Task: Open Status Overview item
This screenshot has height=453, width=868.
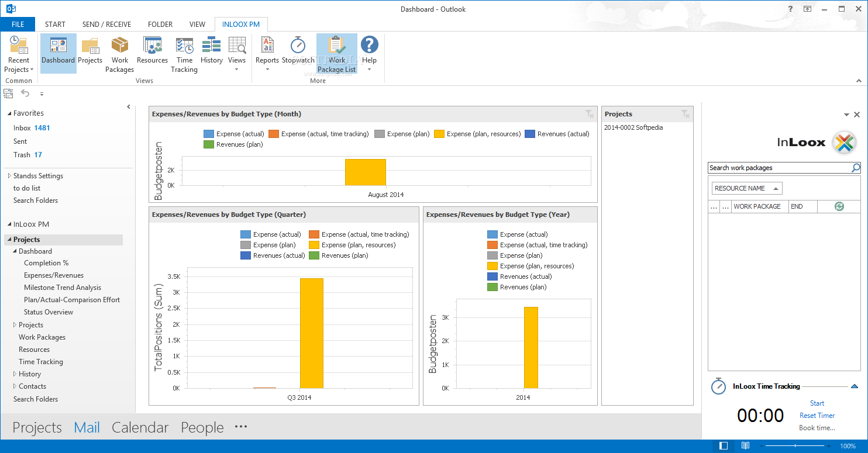Action: [49, 312]
